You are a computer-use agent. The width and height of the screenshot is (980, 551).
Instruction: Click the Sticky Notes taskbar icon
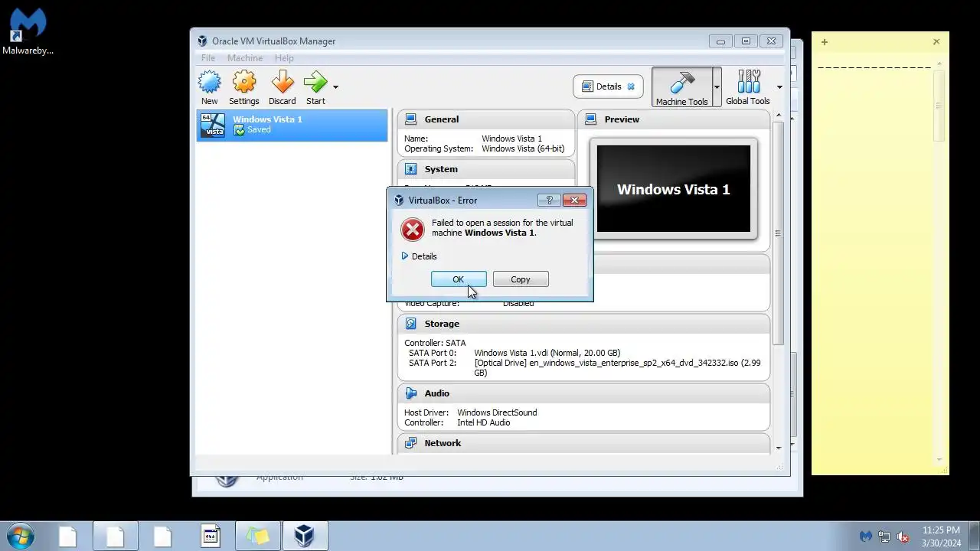click(x=257, y=536)
